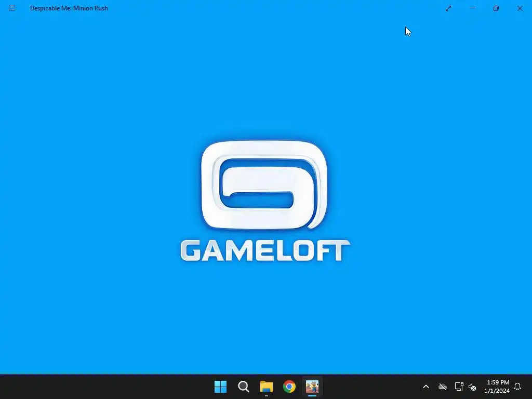Open the hamburger menu in title bar

(12, 8)
